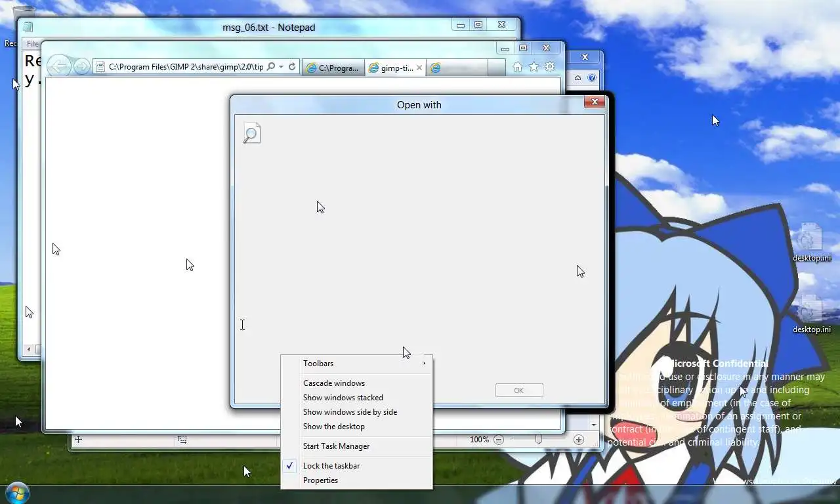Screen dimensions: 840x504
Task: Click the page icon beside the address
Action: pos(100,67)
